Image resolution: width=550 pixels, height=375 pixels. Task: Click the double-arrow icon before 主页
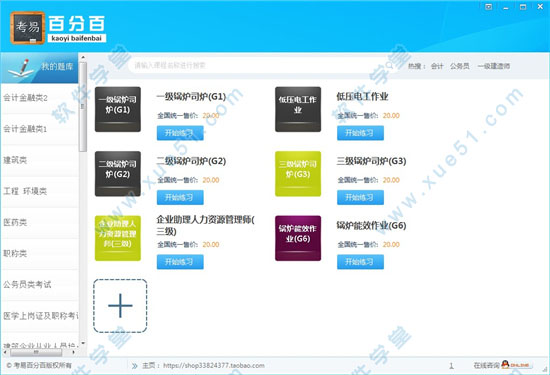[134, 366]
